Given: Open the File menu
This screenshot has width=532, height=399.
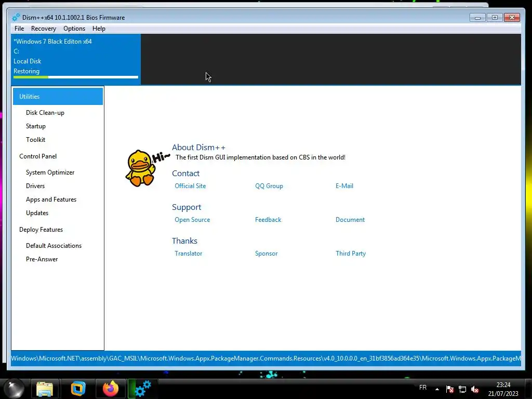Looking at the screenshot, I should 19,29.
